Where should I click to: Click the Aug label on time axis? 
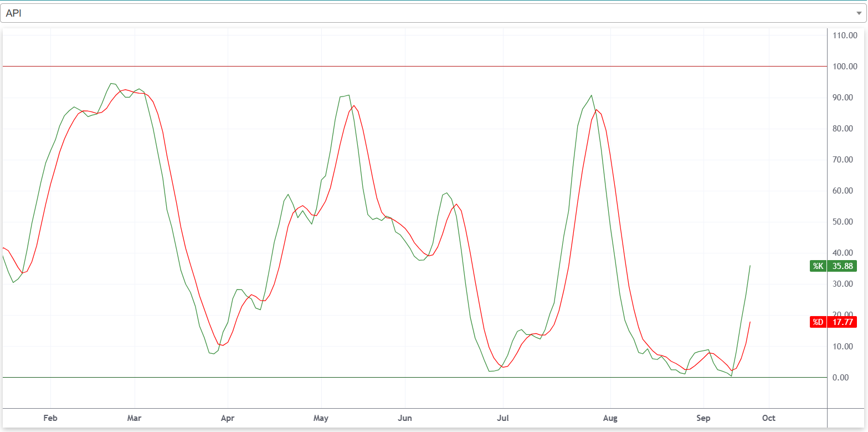tap(610, 418)
